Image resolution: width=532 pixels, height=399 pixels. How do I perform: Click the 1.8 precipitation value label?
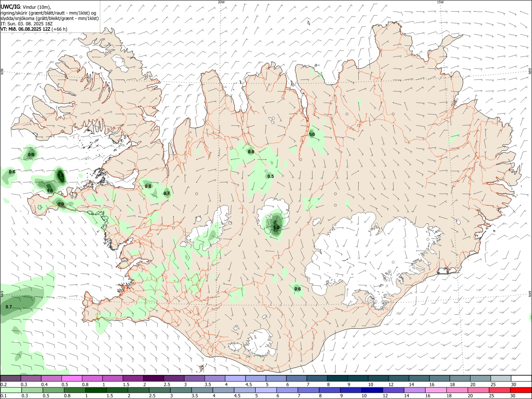(61, 176)
